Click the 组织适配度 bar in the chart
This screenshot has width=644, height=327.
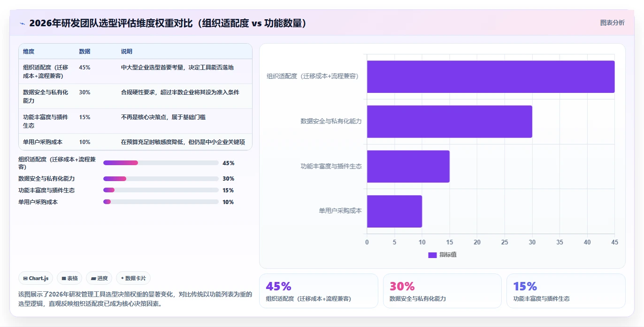[491, 76]
